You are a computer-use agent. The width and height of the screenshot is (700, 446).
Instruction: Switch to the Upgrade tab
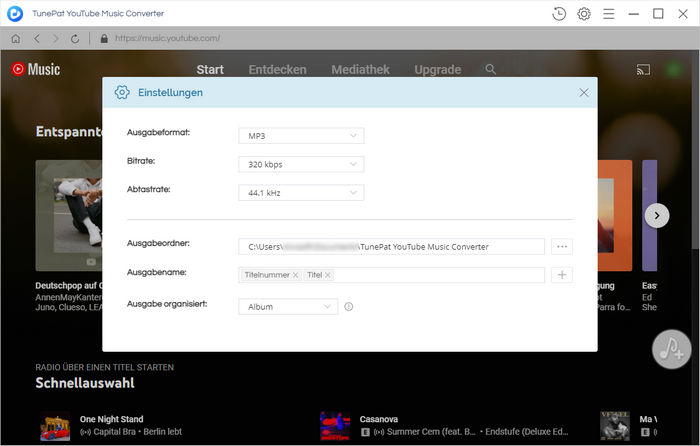coord(438,70)
